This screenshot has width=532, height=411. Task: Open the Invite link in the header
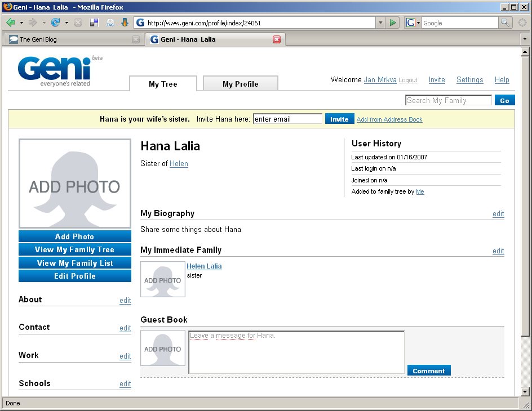pos(437,79)
